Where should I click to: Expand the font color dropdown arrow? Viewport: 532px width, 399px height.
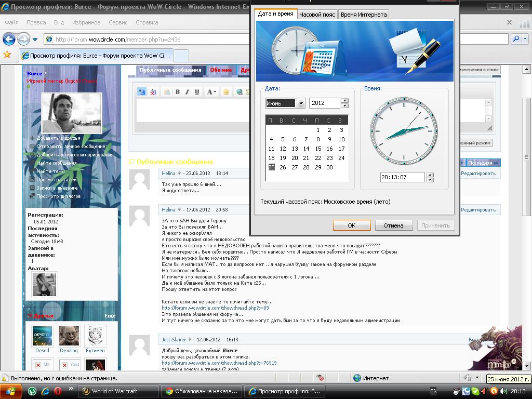(215, 92)
